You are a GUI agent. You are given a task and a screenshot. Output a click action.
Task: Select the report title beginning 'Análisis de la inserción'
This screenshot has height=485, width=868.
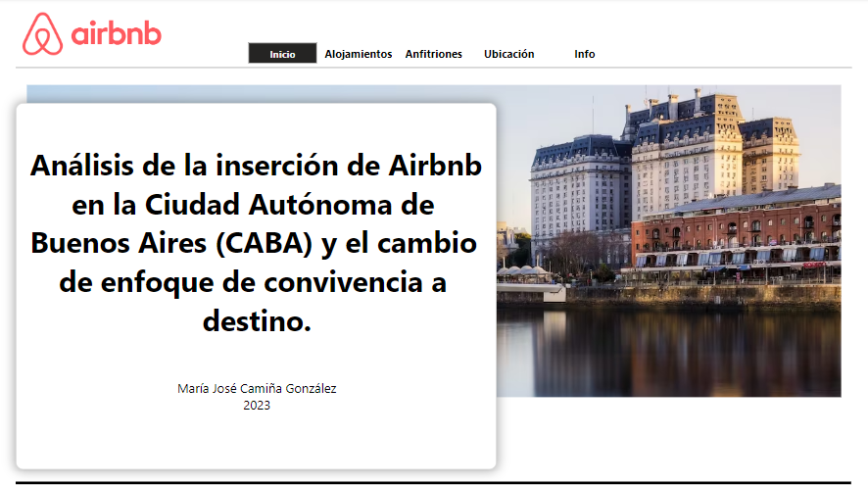257,243
